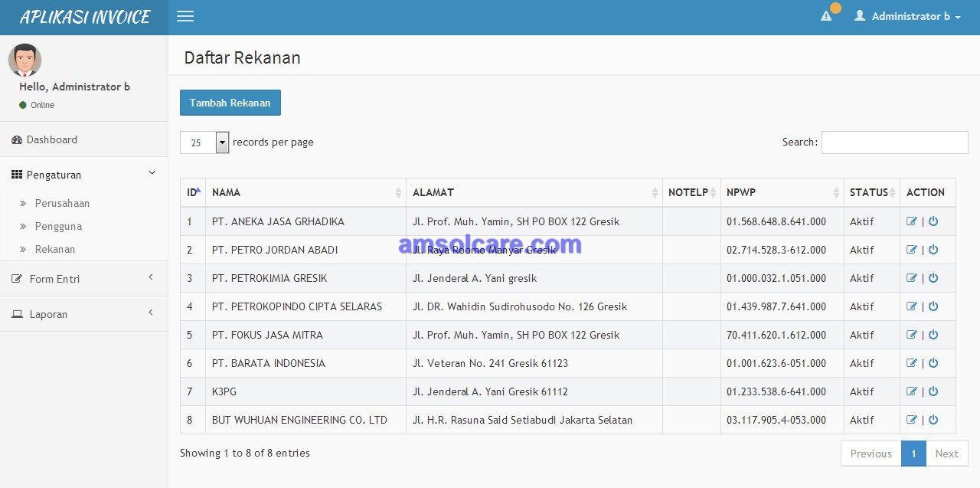Click the APLIKASI INVOICE logo link

click(x=84, y=17)
